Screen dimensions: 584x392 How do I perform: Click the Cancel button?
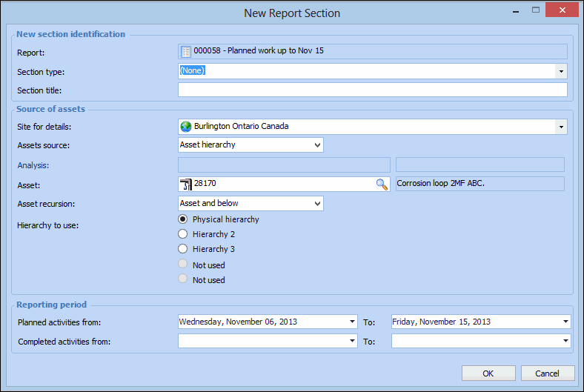coord(548,373)
